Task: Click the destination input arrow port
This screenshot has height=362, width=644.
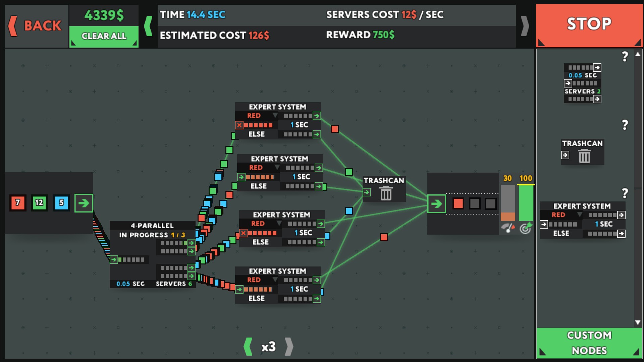Action: (x=436, y=203)
